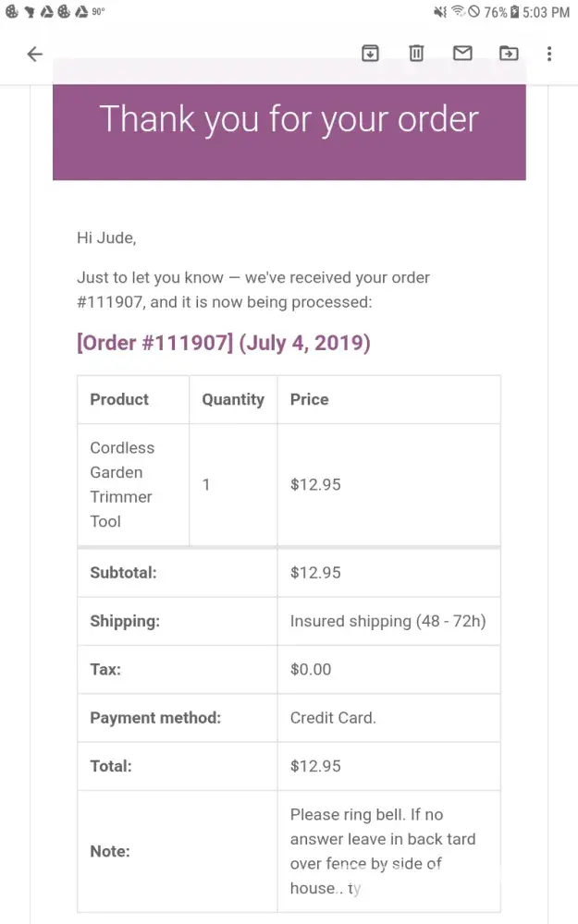This screenshot has width=578, height=924.
Task: Tap the Wi-Fi status icon
Action: (458, 12)
